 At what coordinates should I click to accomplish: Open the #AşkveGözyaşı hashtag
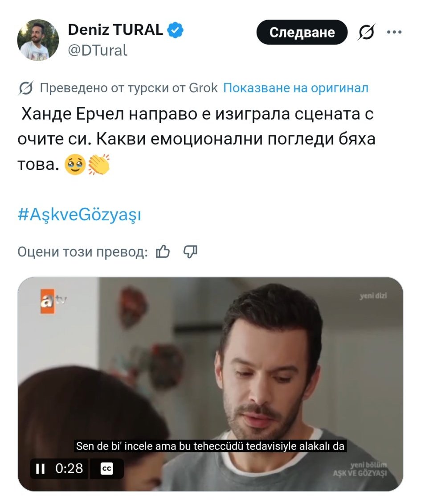(79, 215)
